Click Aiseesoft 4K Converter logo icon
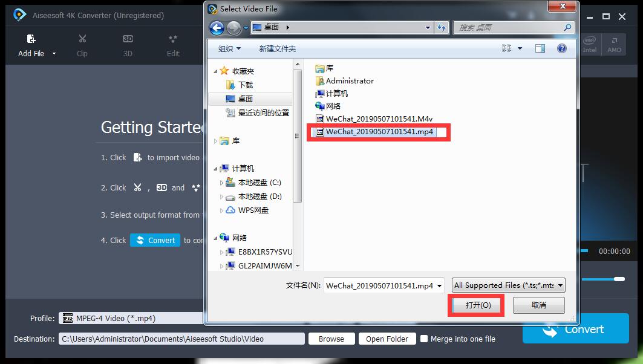This screenshot has height=364, width=643. 20,15
